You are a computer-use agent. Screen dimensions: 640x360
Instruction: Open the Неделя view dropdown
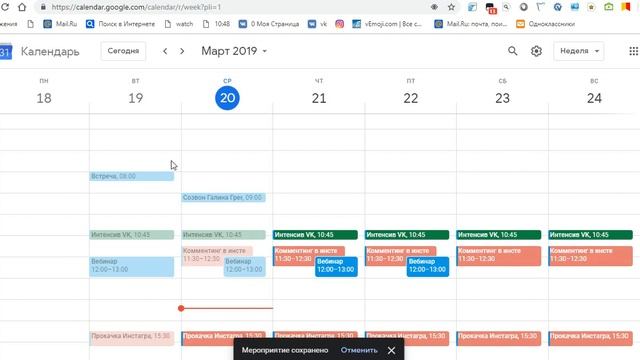click(x=579, y=51)
